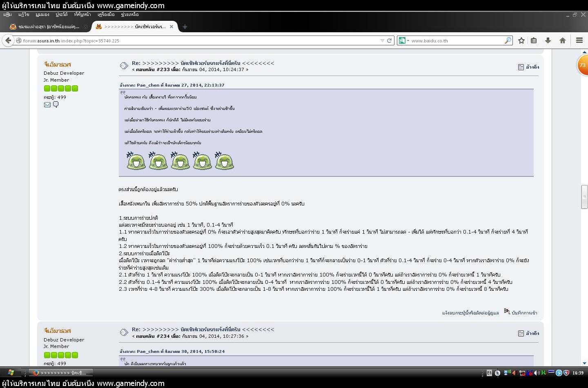The width and height of the screenshot is (588, 388).
Task: Open a new tab with plus button
Action: (185, 27)
